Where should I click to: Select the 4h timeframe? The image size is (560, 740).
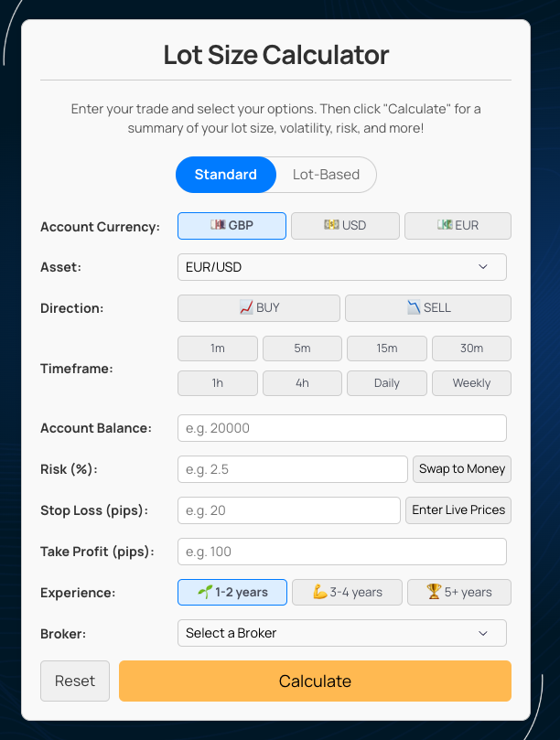tap(302, 383)
